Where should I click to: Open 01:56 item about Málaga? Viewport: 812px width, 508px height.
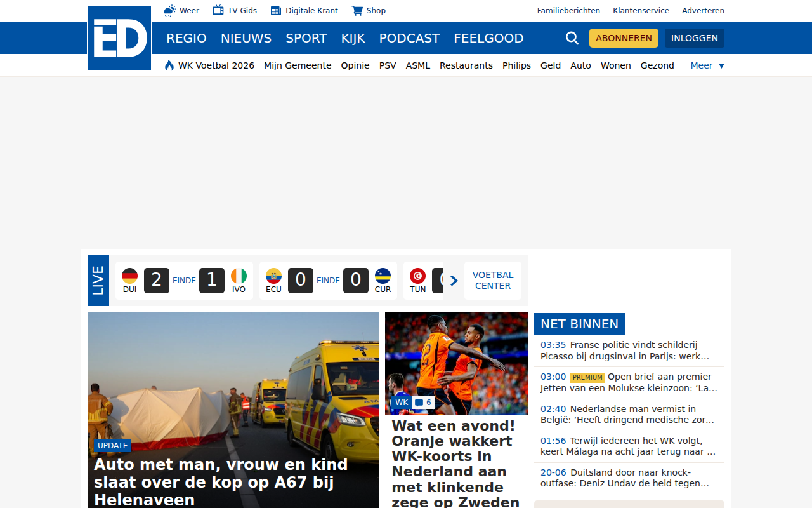click(x=629, y=446)
